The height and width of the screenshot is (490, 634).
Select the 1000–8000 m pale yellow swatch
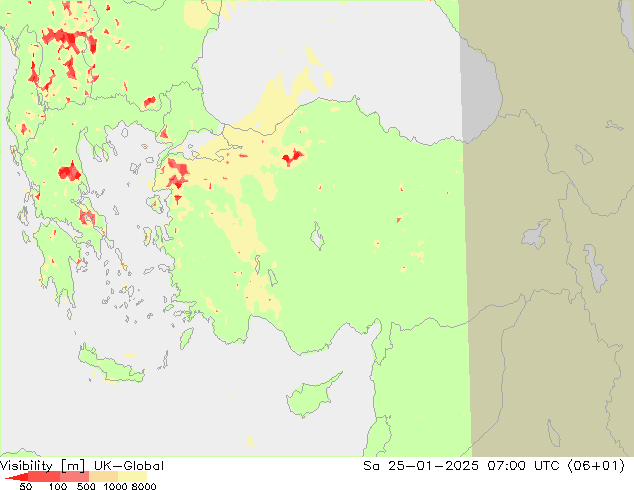(133, 476)
